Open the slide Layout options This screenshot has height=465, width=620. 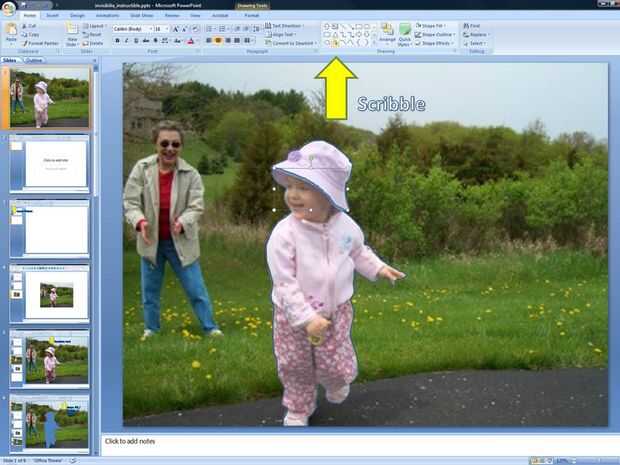pyautogui.click(x=94, y=26)
